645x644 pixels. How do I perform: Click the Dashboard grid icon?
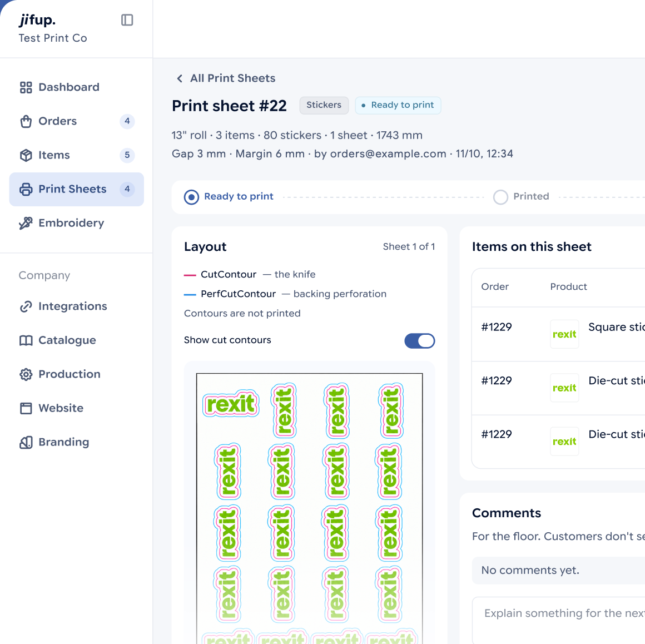[26, 87]
